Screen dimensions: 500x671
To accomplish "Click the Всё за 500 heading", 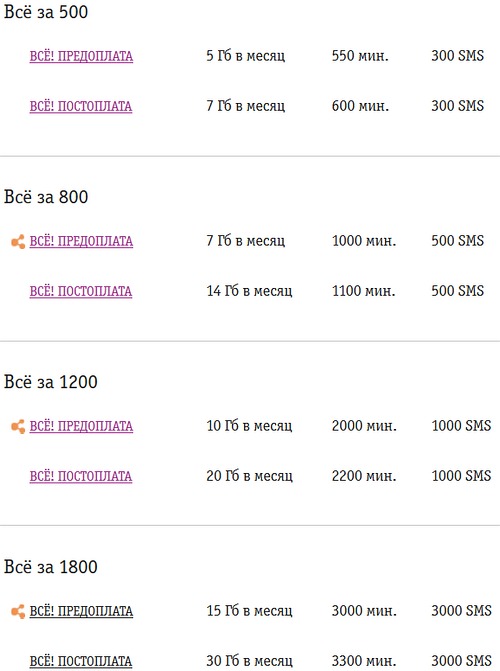I will (46, 12).
